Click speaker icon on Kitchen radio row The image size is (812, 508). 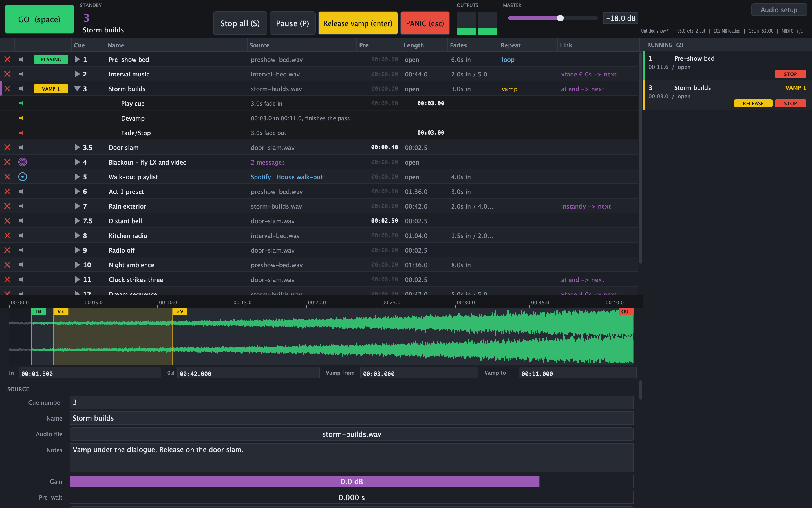tap(21, 236)
